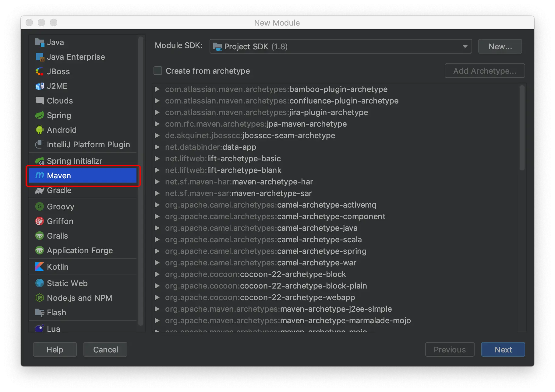Click the JBoss colorful icon
555x392 pixels.
click(40, 72)
